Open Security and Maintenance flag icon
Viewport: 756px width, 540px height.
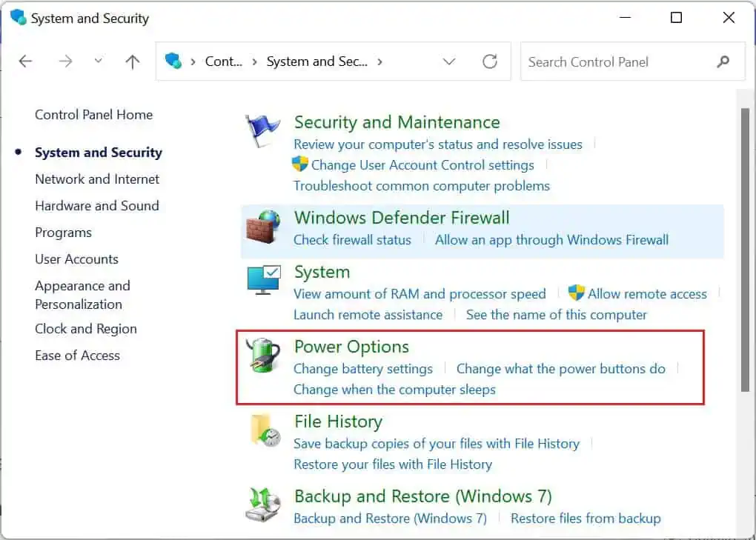click(x=262, y=130)
